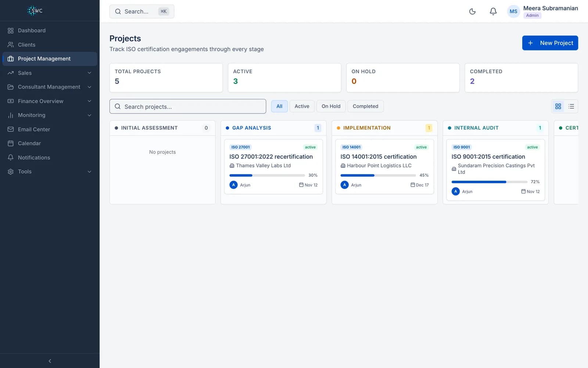Open the notifications bell in header
The width and height of the screenshot is (588, 368).
pyautogui.click(x=493, y=11)
